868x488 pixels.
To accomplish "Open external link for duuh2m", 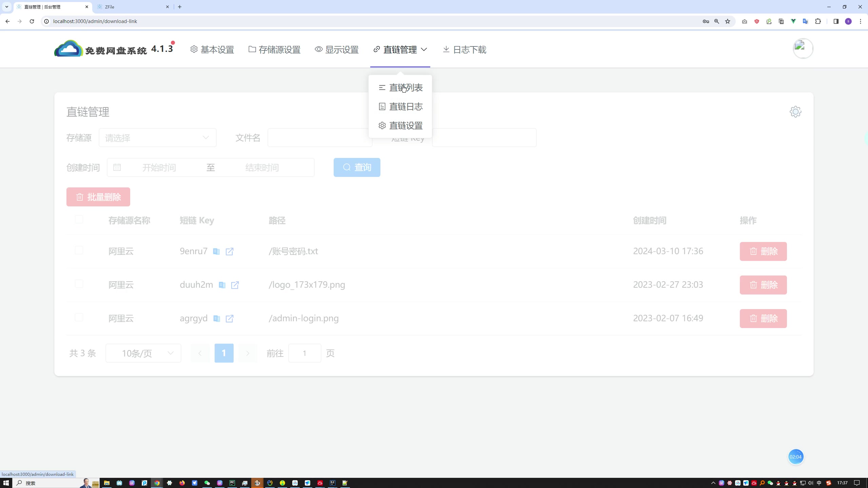I will pyautogui.click(x=235, y=285).
